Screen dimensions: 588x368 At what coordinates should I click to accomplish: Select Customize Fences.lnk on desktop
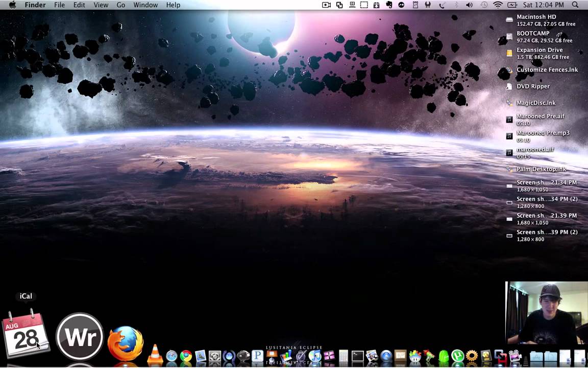tap(542, 70)
